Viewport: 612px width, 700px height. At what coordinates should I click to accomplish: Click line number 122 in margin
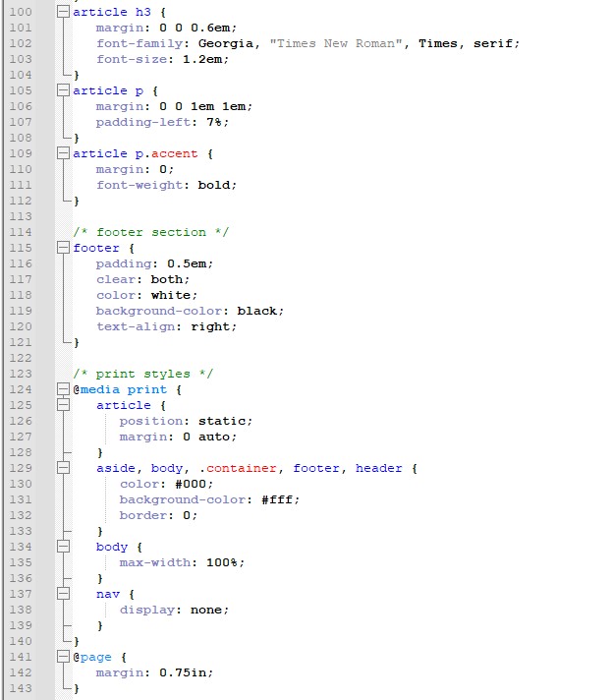(x=21, y=358)
